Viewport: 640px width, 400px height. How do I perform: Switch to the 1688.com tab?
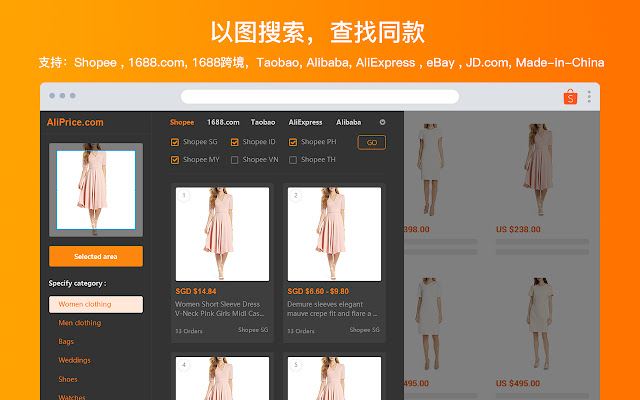click(223, 122)
